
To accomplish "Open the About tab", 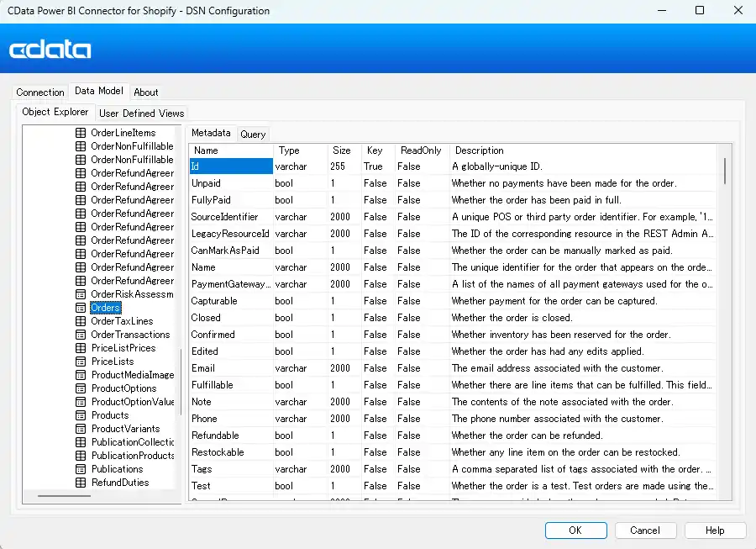I will click(146, 92).
